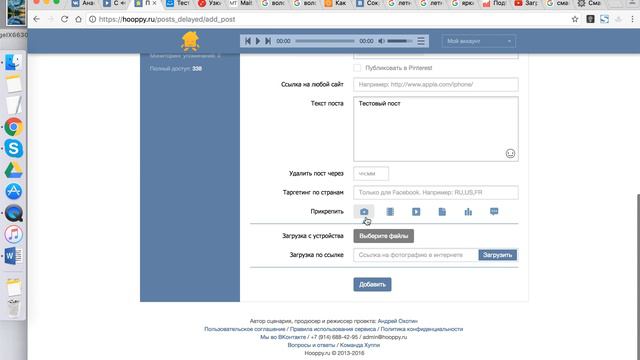Attach a photo via camera icon
This screenshot has width=640, height=360.
click(x=364, y=211)
